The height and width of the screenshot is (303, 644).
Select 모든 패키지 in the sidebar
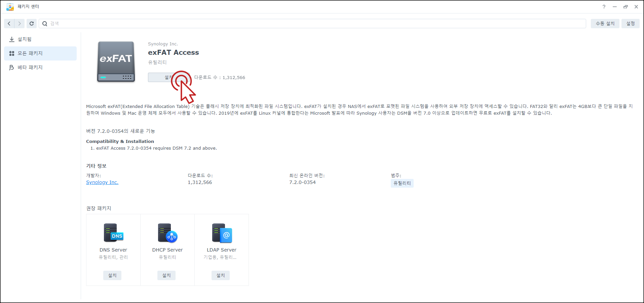40,53
